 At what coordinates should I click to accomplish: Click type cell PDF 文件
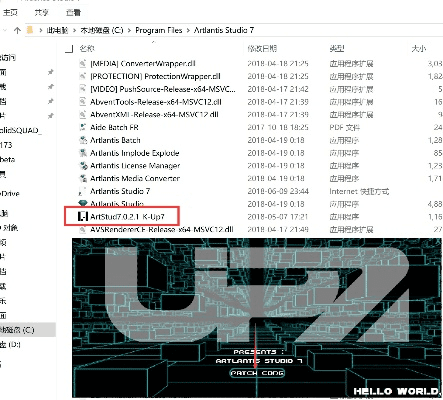click(345, 127)
